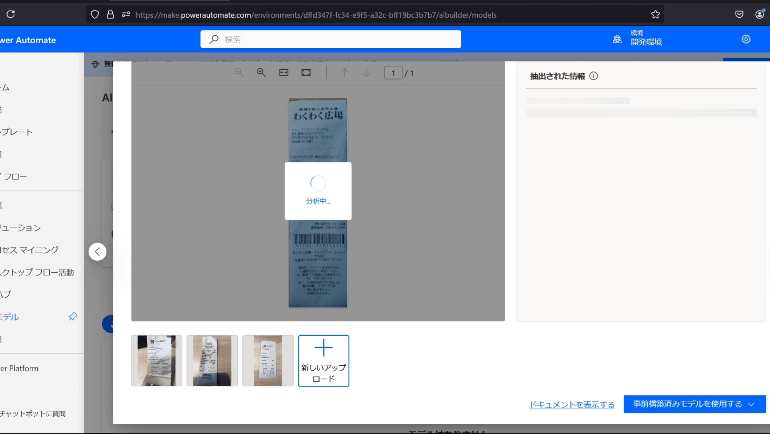Click the zoom out magnifier icon
770x434 pixels.
click(239, 73)
